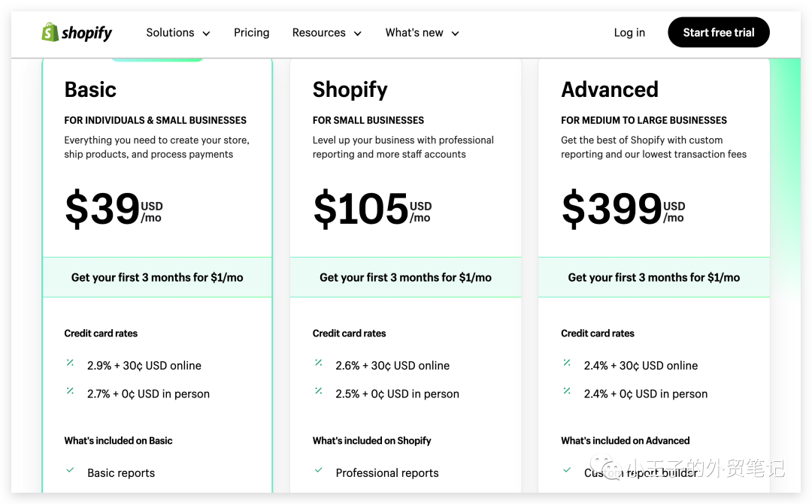Image resolution: width=812 pixels, height=504 pixels.
Task: Go to the Pricing page
Action: (x=251, y=33)
